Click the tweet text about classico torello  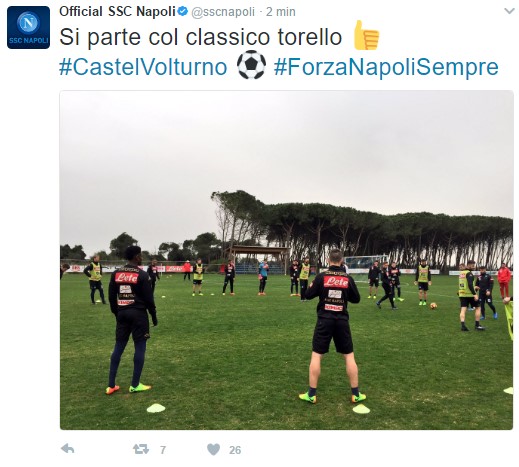(x=201, y=37)
